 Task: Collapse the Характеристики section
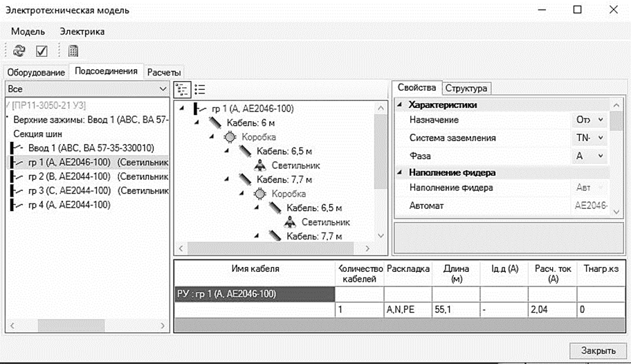tap(400, 104)
